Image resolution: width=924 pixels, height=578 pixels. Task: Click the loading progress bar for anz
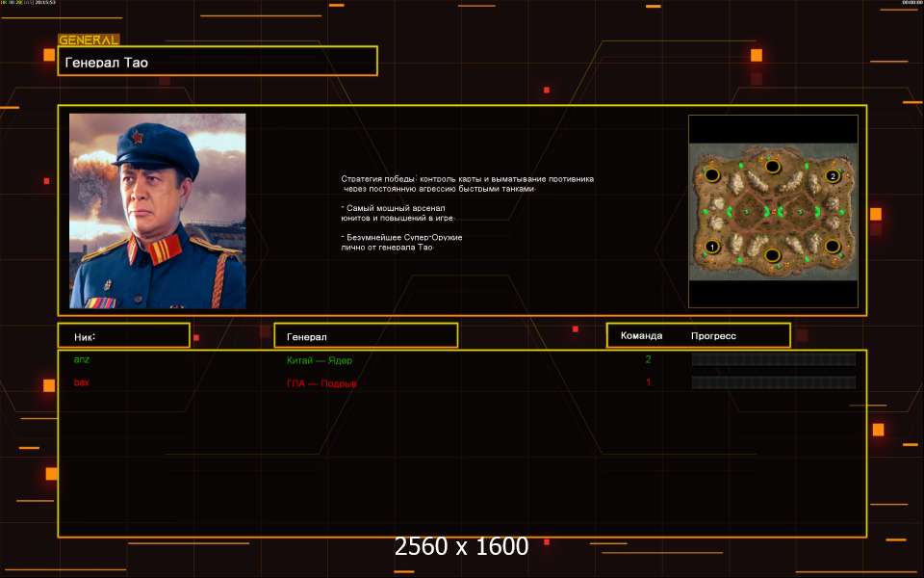773,359
